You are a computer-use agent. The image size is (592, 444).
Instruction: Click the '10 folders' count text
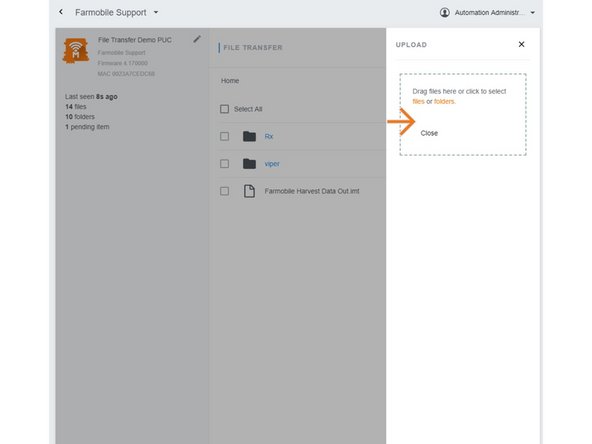tap(80, 117)
